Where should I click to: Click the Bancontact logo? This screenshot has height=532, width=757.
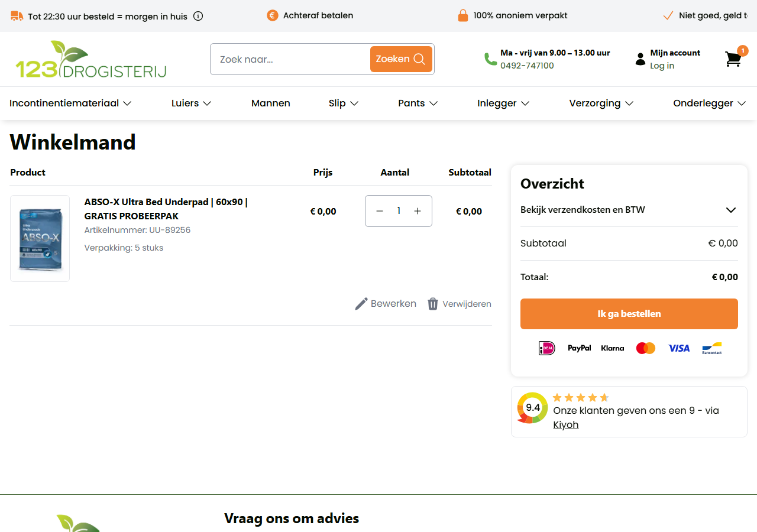[x=712, y=348]
